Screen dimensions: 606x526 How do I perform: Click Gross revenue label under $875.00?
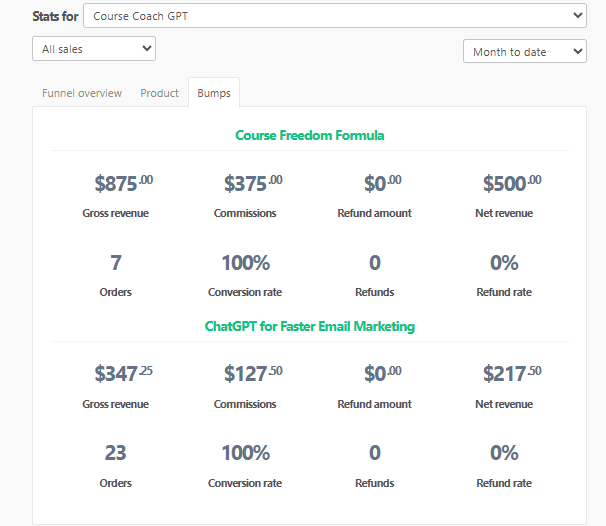point(116,213)
